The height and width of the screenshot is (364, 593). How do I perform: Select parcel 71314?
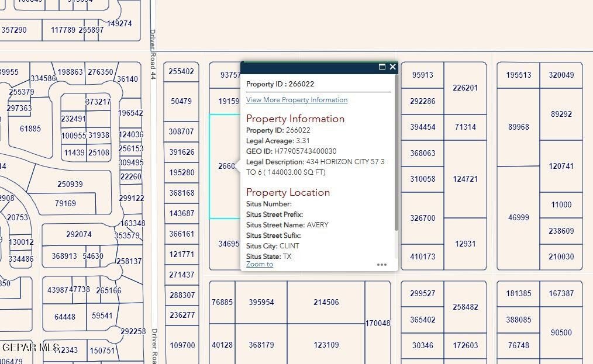pyautogui.click(x=465, y=127)
